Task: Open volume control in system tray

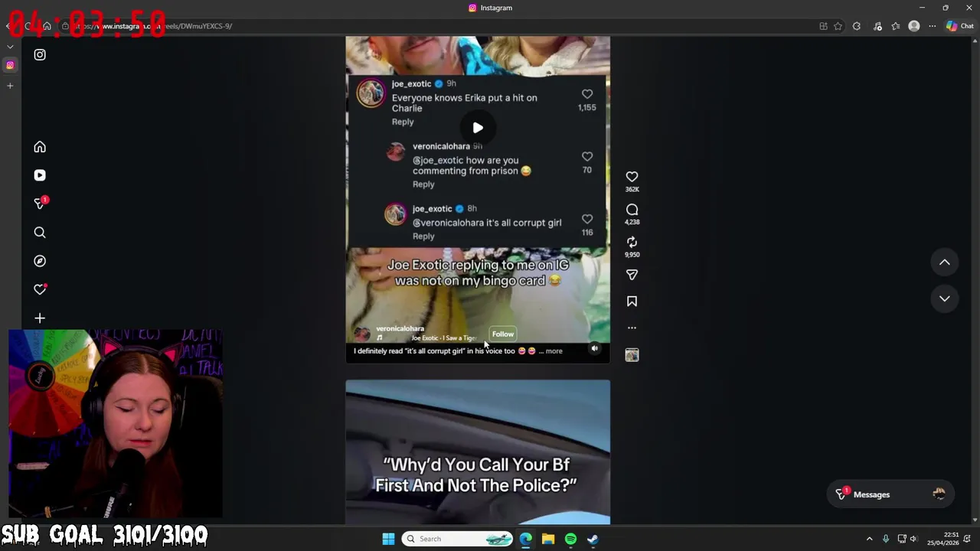Action: (x=913, y=539)
